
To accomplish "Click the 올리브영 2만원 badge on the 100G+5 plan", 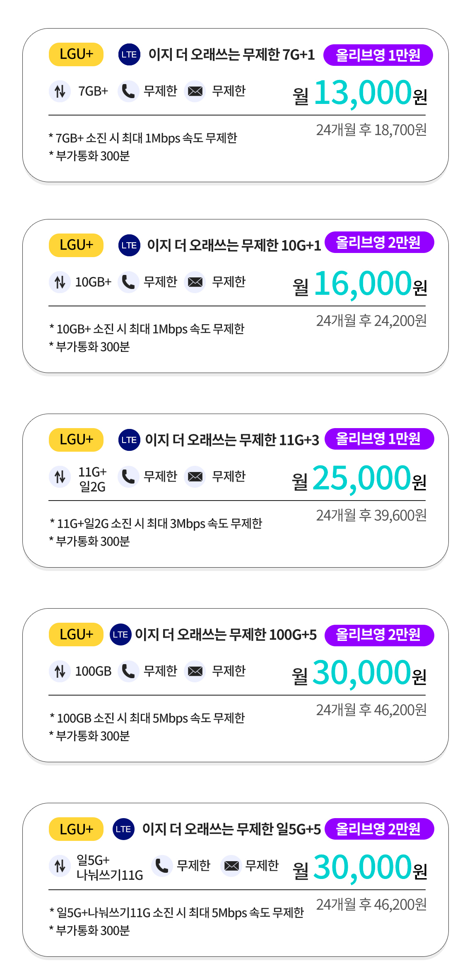I will 379,635.
